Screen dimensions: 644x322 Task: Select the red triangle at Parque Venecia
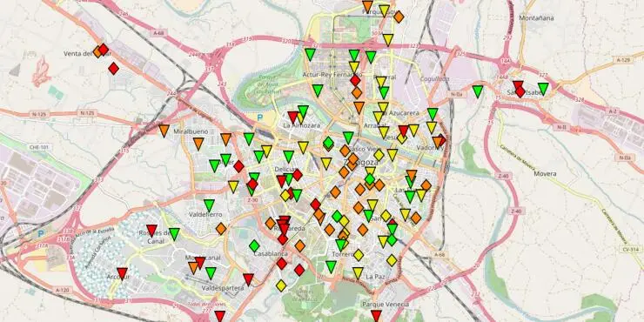point(376,316)
